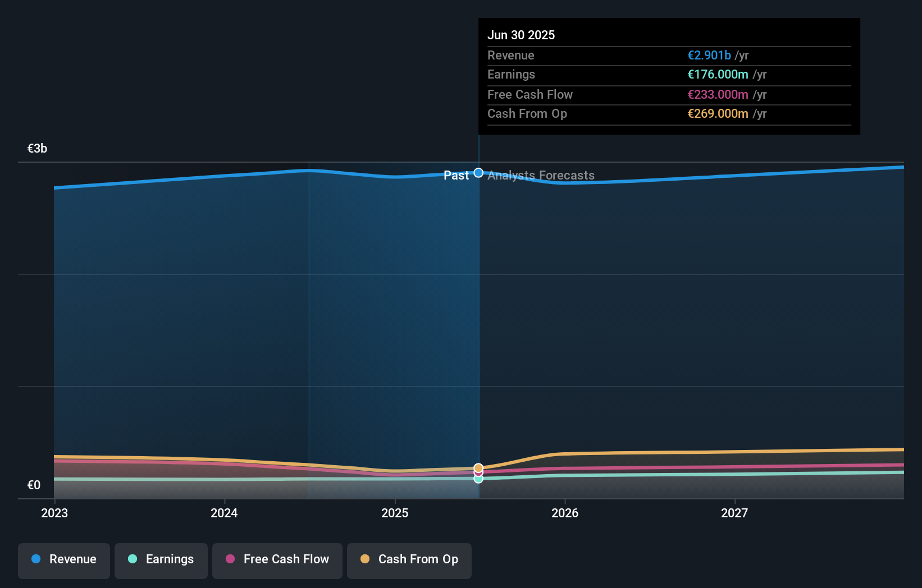922x588 pixels.
Task: Open the Analysts Forecasts section
Action: [540, 175]
